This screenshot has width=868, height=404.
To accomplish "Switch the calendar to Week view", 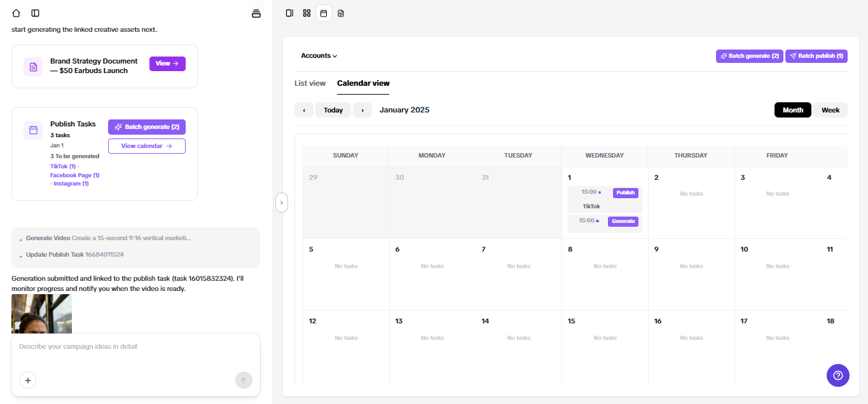I will click(x=830, y=109).
